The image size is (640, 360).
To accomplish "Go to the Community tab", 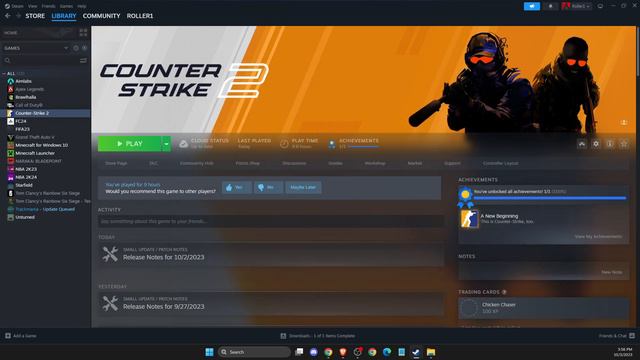I will 101,16.
